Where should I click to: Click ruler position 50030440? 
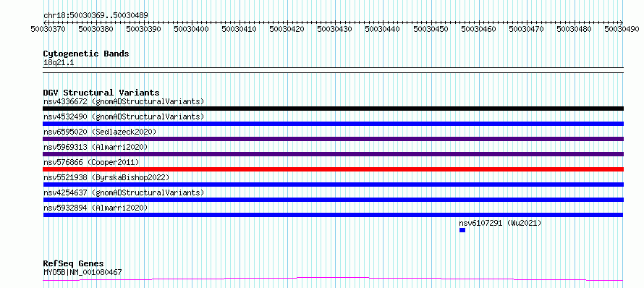[382, 29]
